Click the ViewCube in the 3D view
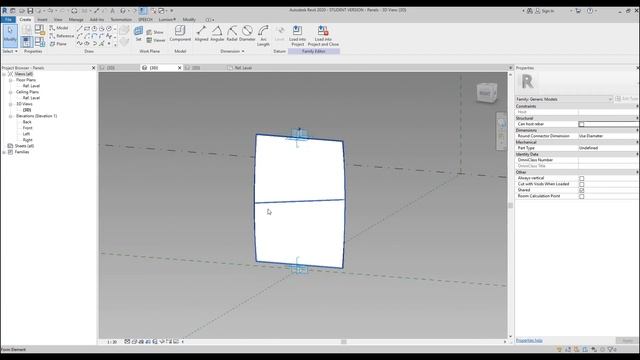The height and width of the screenshot is (360, 640). pyautogui.click(x=487, y=93)
